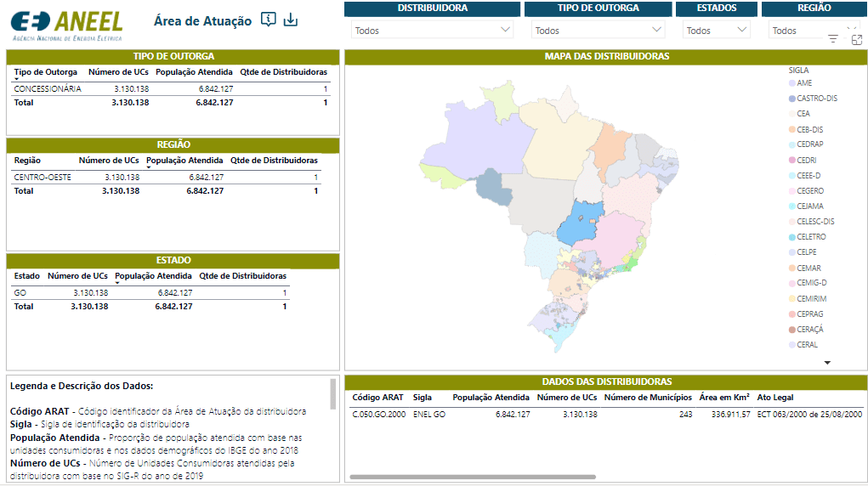868x486 pixels.
Task: Click the AME legend marker dot
Action: tap(792, 83)
